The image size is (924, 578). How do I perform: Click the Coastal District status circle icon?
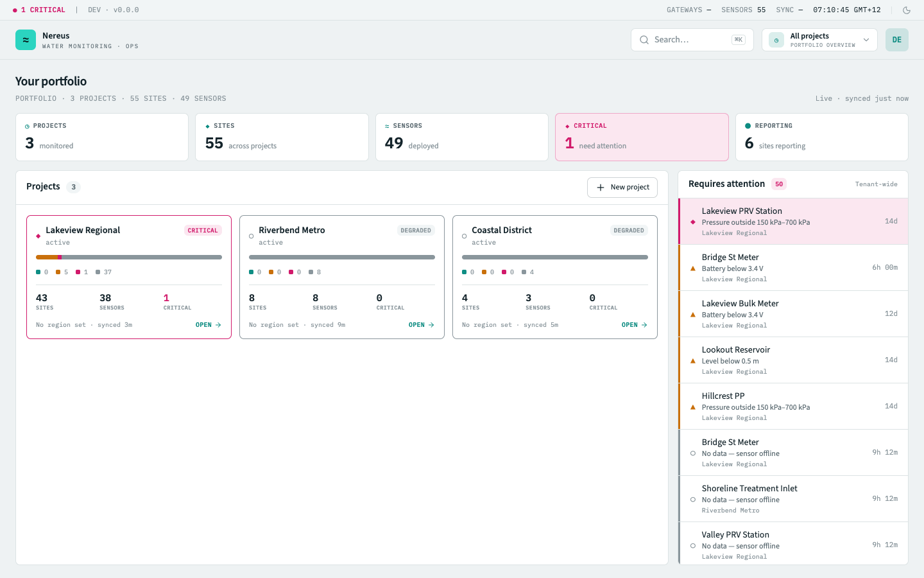coord(464,236)
